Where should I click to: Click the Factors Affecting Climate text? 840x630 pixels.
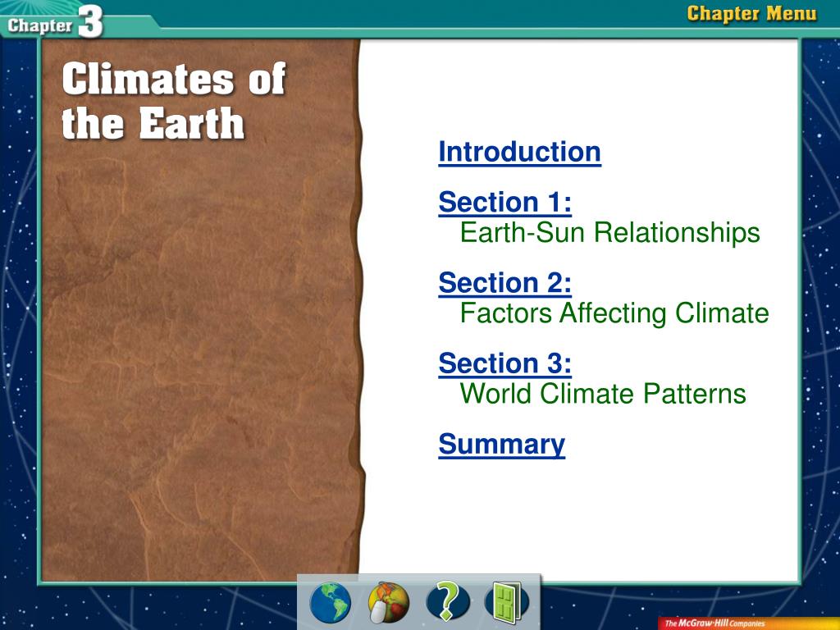[614, 313]
